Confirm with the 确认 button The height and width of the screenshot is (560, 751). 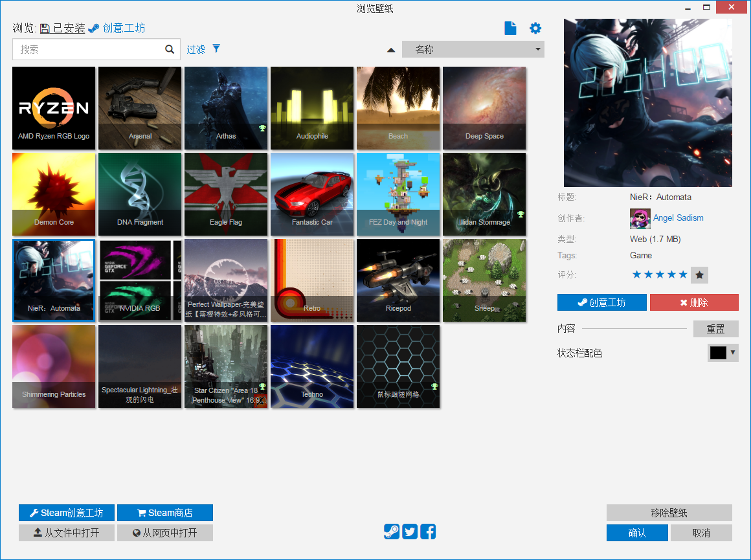coord(638,533)
